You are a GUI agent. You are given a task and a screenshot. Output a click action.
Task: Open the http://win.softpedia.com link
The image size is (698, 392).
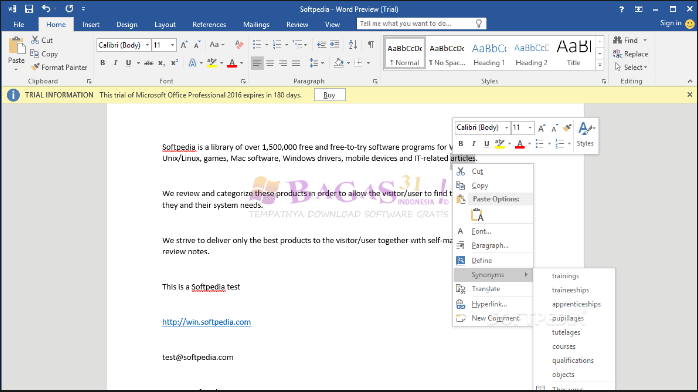pyautogui.click(x=207, y=322)
